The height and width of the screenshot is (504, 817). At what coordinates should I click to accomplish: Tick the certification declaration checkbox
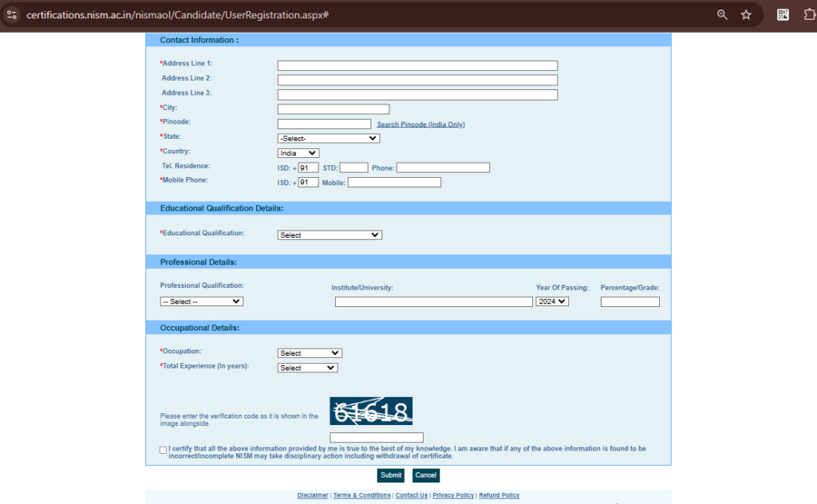tap(163, 450)
